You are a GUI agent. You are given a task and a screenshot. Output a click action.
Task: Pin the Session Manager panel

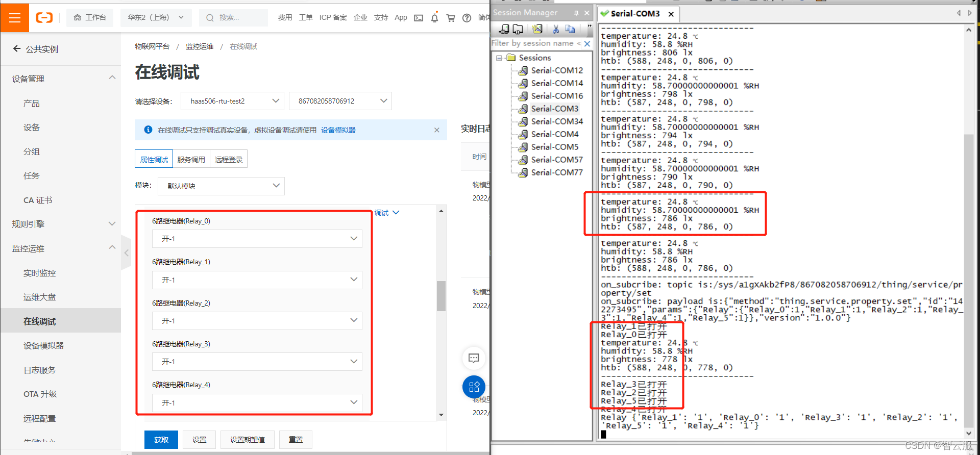576,13
